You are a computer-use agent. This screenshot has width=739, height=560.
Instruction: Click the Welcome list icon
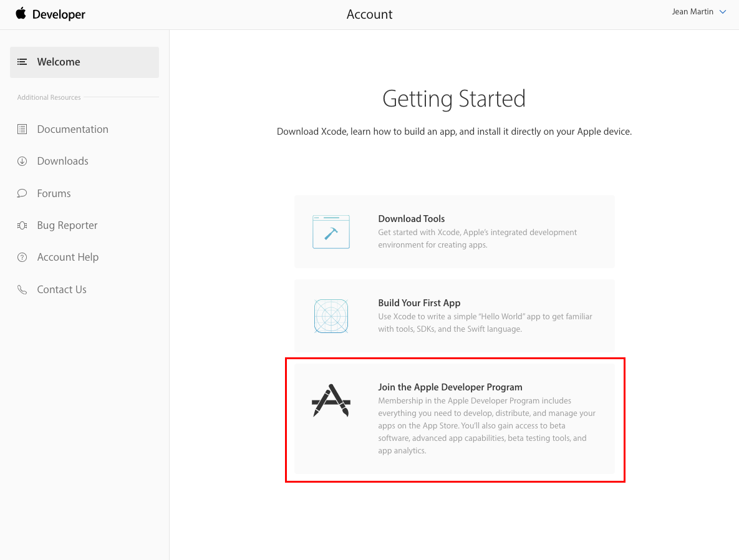click(22, 62)
